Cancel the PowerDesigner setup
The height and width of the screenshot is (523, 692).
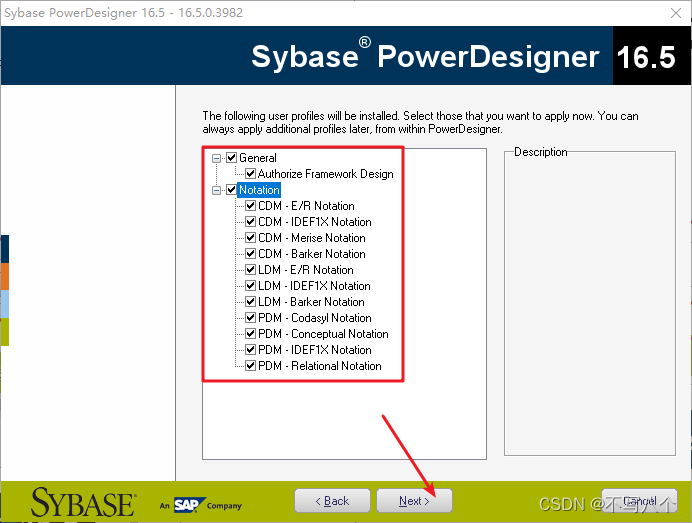point(639,500)
